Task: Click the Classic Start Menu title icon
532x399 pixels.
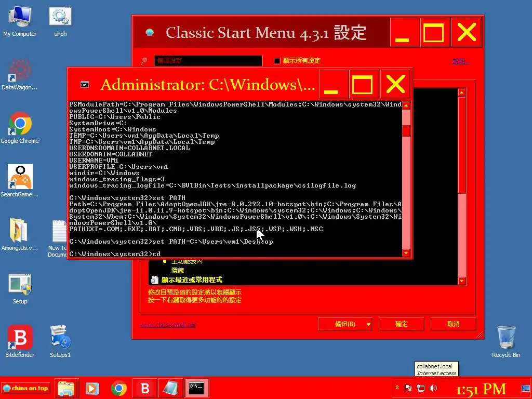Action: [x=150, y=33]
